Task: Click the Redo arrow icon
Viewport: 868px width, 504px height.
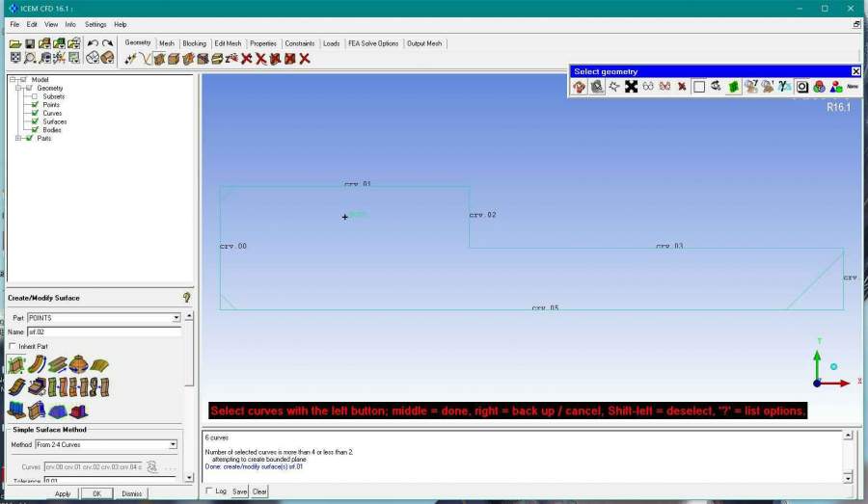Action: pos(108,43)
